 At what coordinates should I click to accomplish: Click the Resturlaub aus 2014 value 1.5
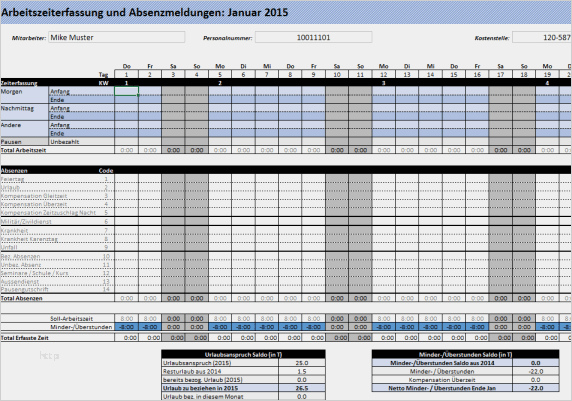pyautogui.click(x=302, y=371)
